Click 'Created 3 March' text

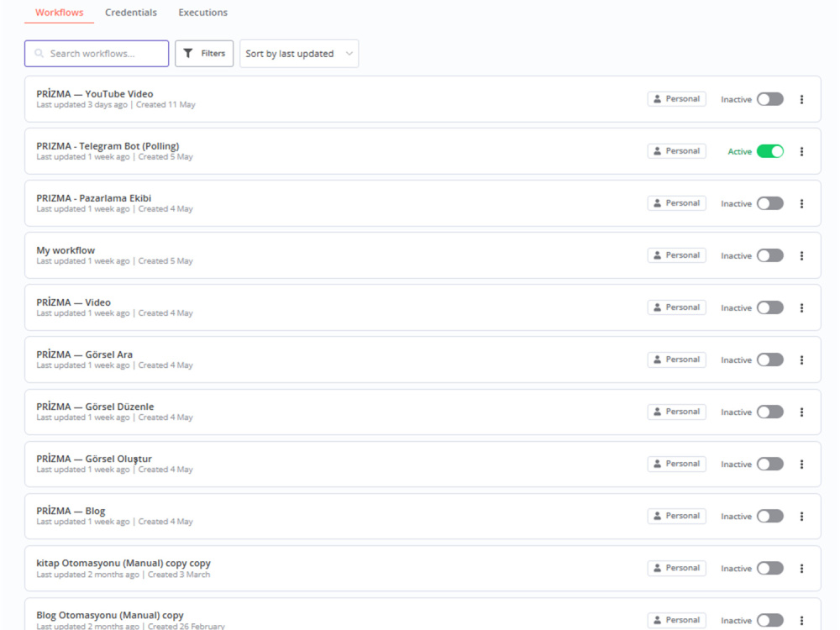coord(179,575)
